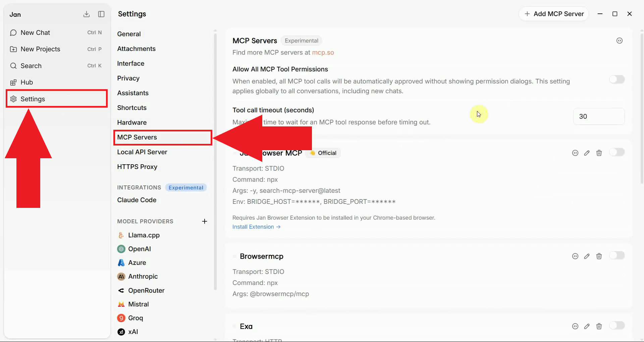Click the Groq provider logo
The width and height of the screenshot is (644, 342).
[x=121, y=318]
